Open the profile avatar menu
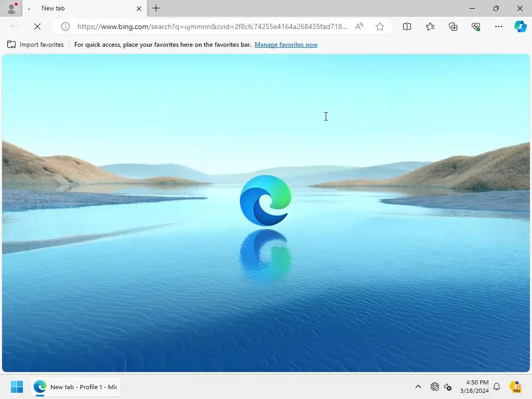The height and width of the screenshot is (399, 532). point(12,8)
